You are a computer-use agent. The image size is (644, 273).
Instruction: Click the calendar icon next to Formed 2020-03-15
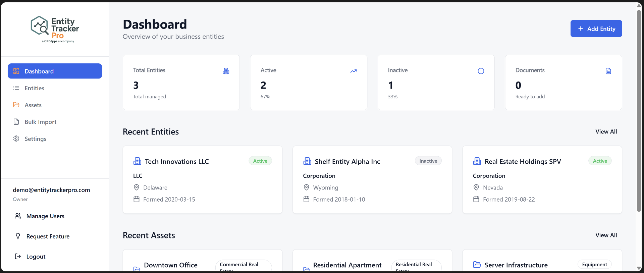pyautogui.click(x=137, y=199)
